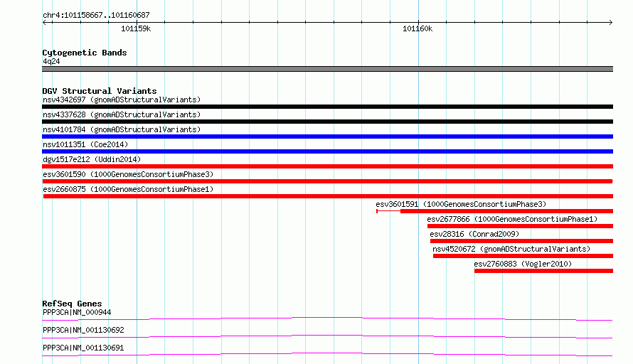Open variant esv3601590 (1000GenomesConsortiumPhase3) label

[128, 174]
